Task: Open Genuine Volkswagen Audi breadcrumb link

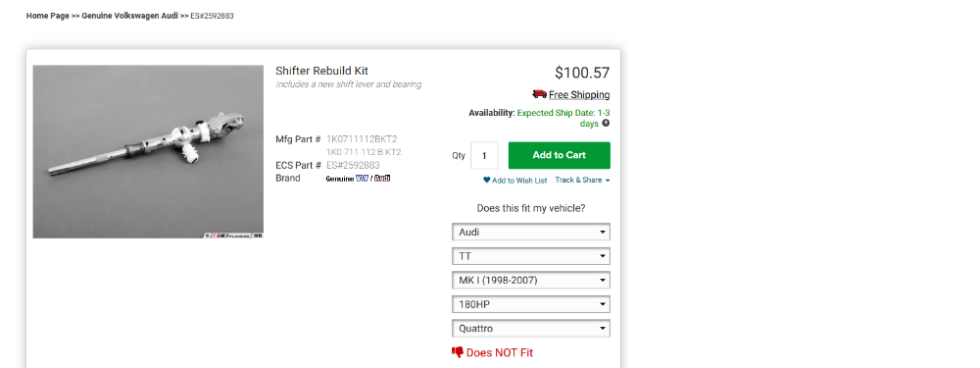Action: (130, 16)
